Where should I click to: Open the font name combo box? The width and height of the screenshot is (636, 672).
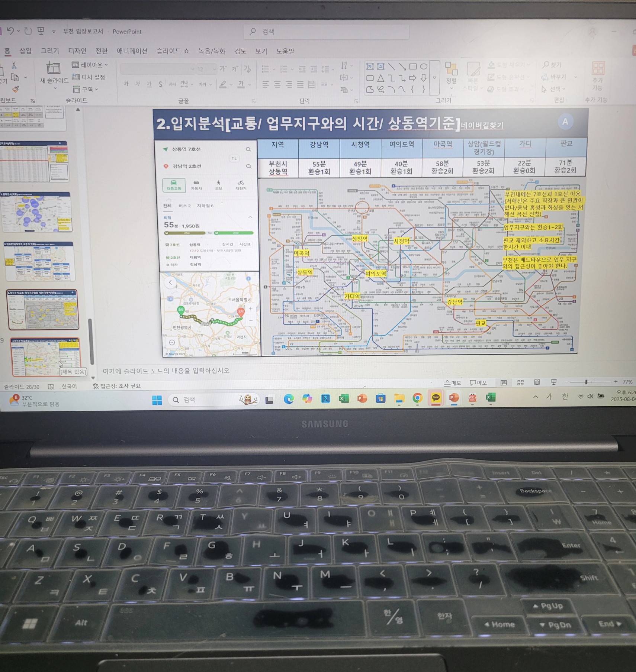coord(157,69)
